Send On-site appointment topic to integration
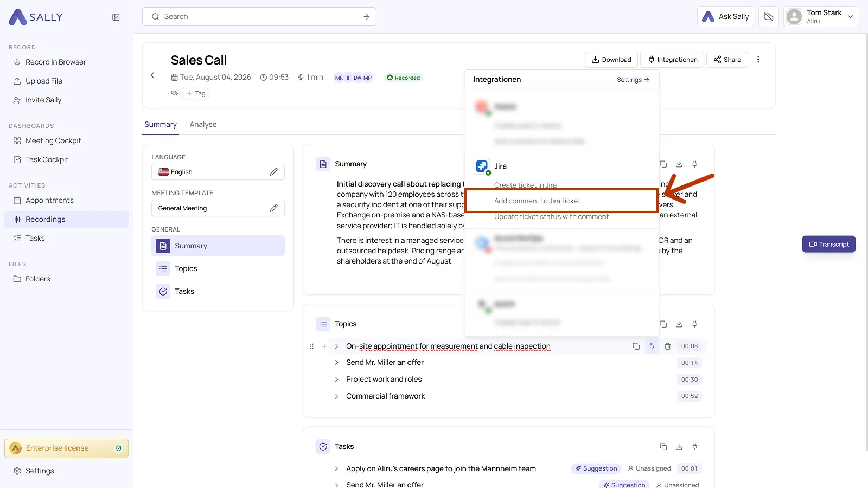This screenshot has height=488, width=868. tap(652, 346)
